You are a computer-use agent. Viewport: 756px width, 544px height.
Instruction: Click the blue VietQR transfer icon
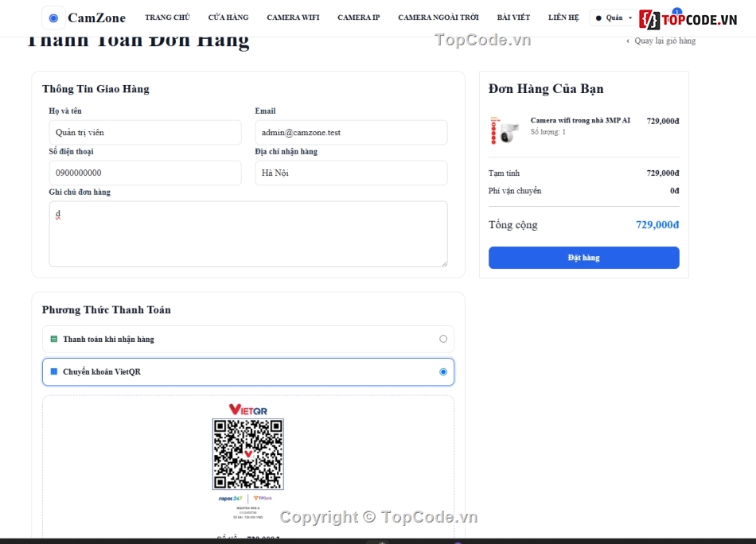pos(54,371)
